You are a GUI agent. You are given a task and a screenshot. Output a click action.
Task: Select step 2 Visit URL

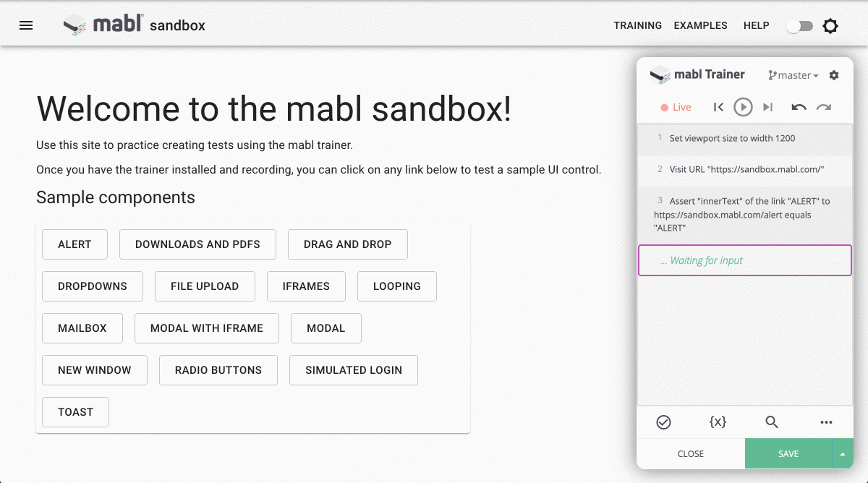point(745,169)
